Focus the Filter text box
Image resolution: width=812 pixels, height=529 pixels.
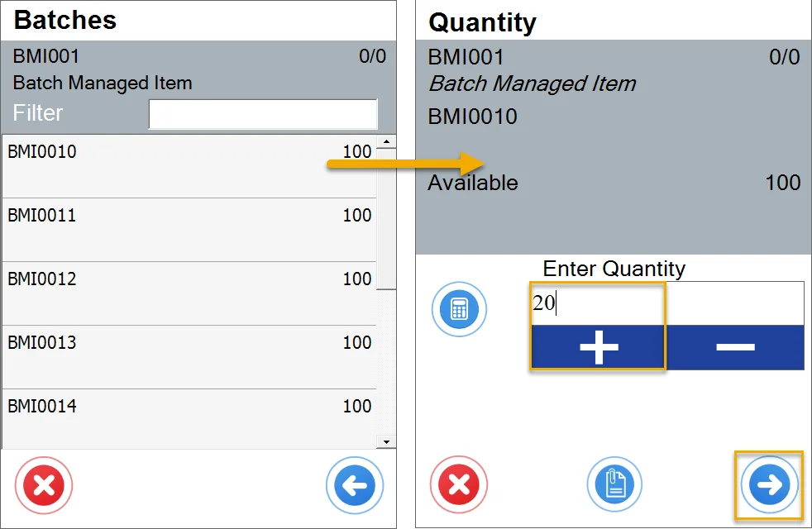click(263, 114)
